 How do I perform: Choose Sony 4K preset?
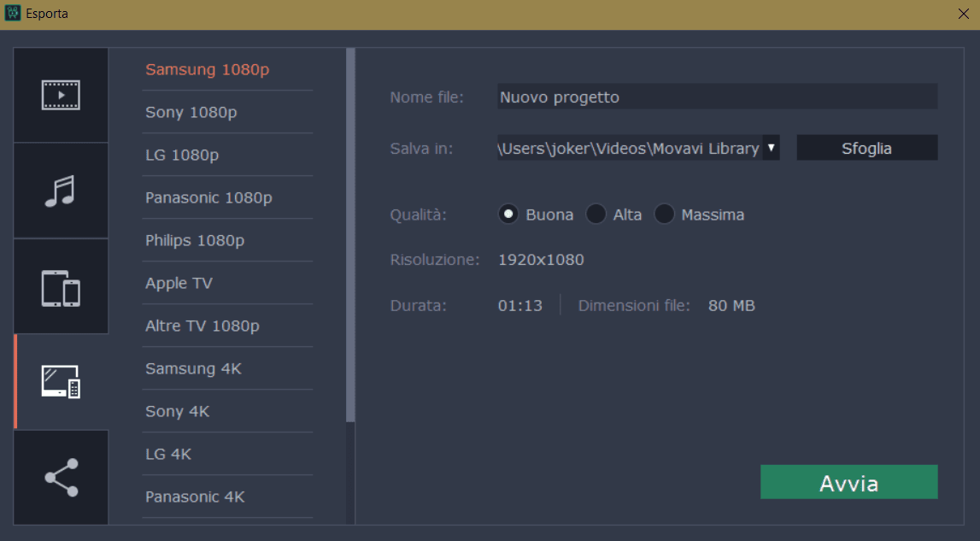coord(178,412)
